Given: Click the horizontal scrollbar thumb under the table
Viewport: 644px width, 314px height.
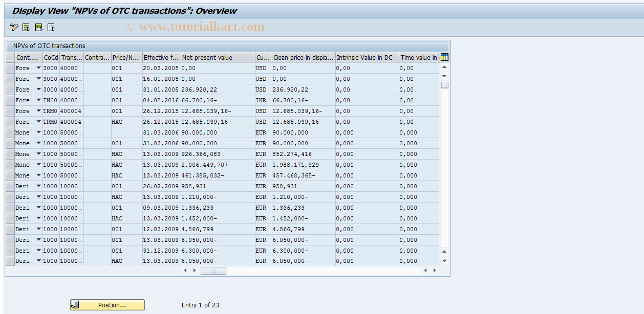Looking at the screenshot, I should pos(213,271).
